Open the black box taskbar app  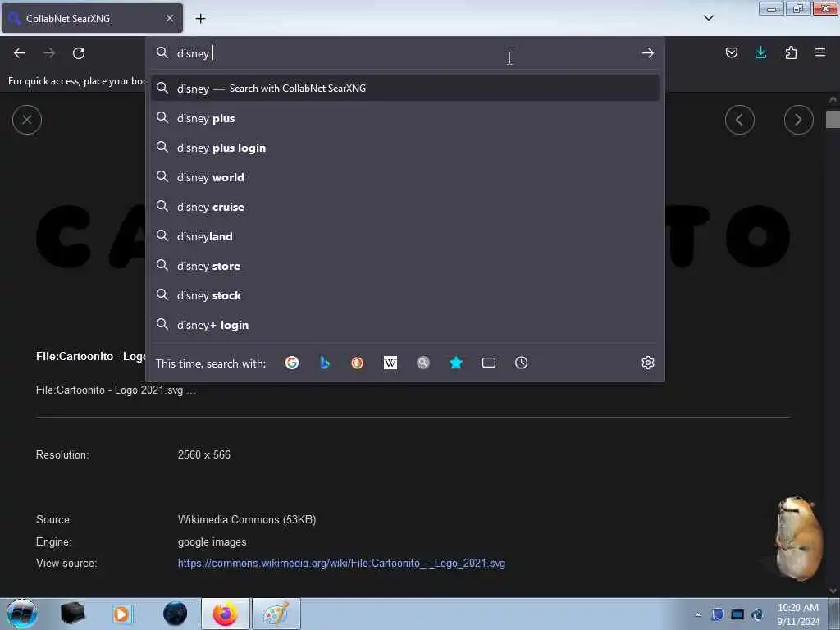pyautogui.click(x=72, y=614)
